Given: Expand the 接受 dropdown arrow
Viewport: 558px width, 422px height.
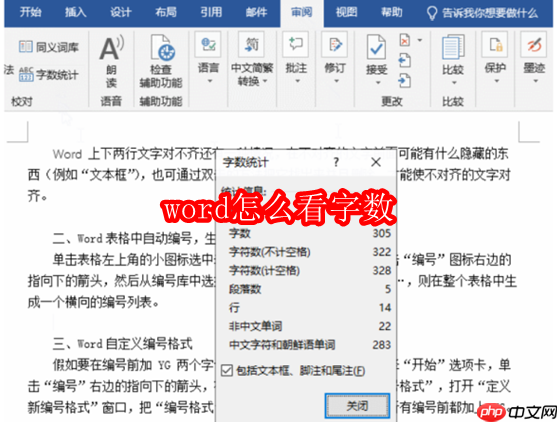Looking at the screenshot, I should coord(378,83).
